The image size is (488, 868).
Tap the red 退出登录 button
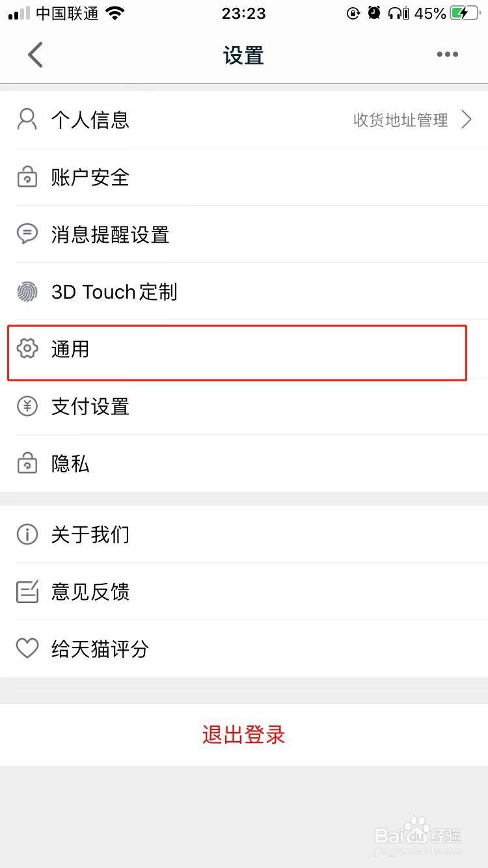244,735
